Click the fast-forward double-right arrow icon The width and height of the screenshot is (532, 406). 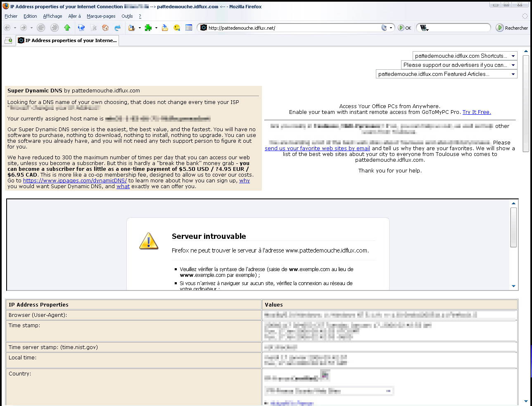[54, 28]
